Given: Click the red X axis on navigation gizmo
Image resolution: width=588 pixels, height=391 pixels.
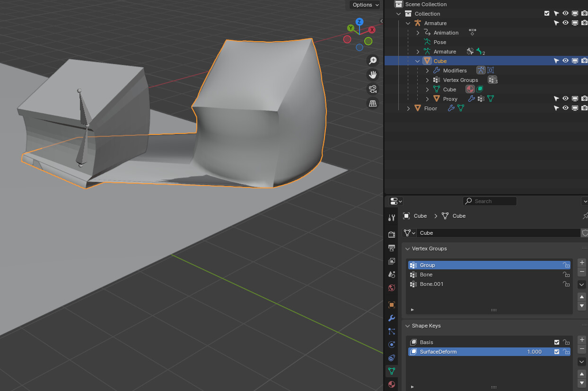Looking at the screenshot, I should [372, 29].
